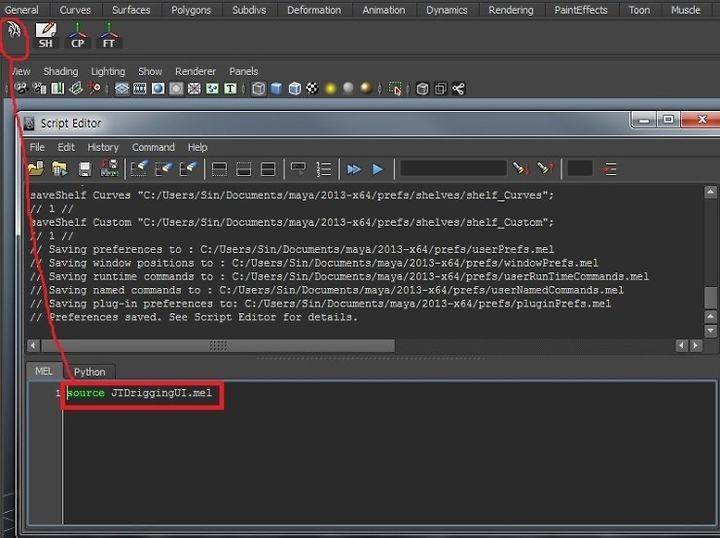The width and height of the screenshot is (720, 538).
Task: Click the Isolate Select icon
Action: point(395,89)
